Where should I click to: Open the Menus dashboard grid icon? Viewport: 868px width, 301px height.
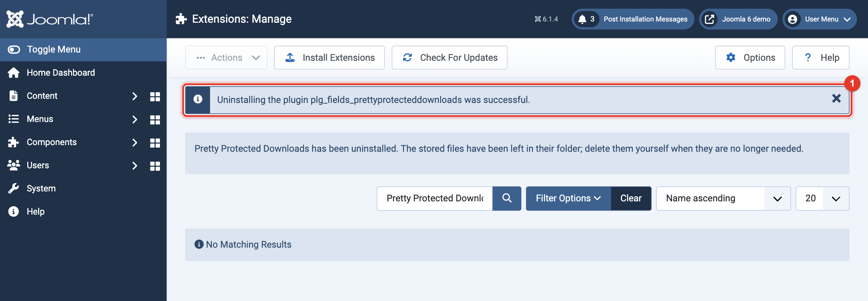(x=155, y=119)
